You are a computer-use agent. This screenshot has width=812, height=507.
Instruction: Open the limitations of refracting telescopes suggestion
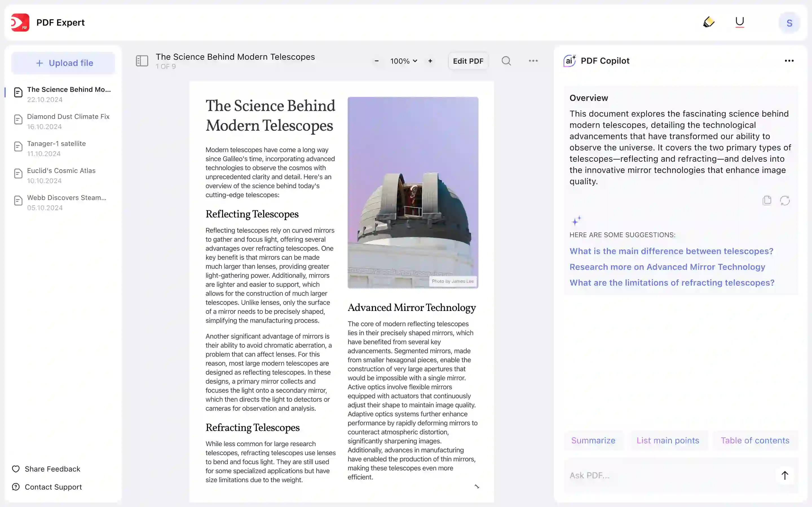tap(672, 283)
